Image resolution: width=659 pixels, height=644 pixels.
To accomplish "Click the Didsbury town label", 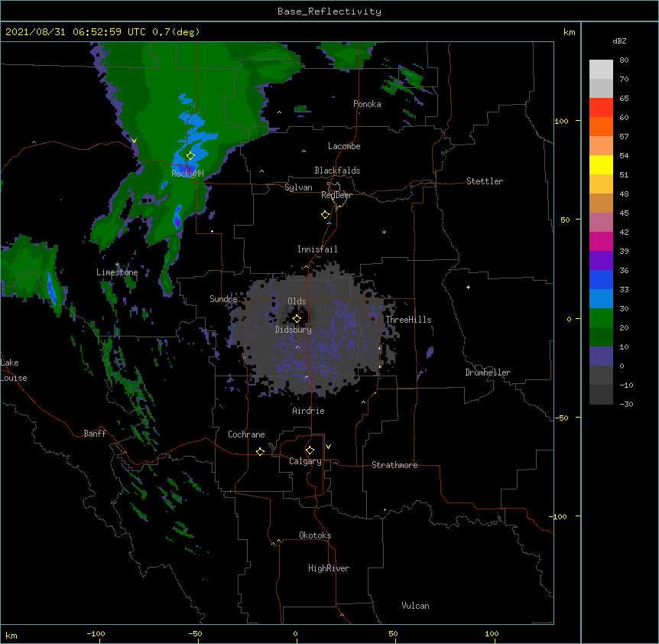I will [x=294, y=330].
